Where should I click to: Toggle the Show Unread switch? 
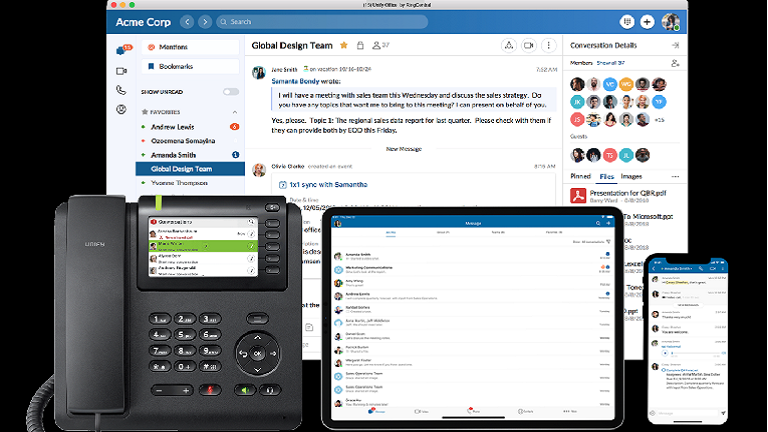click(x=231, y=92)
